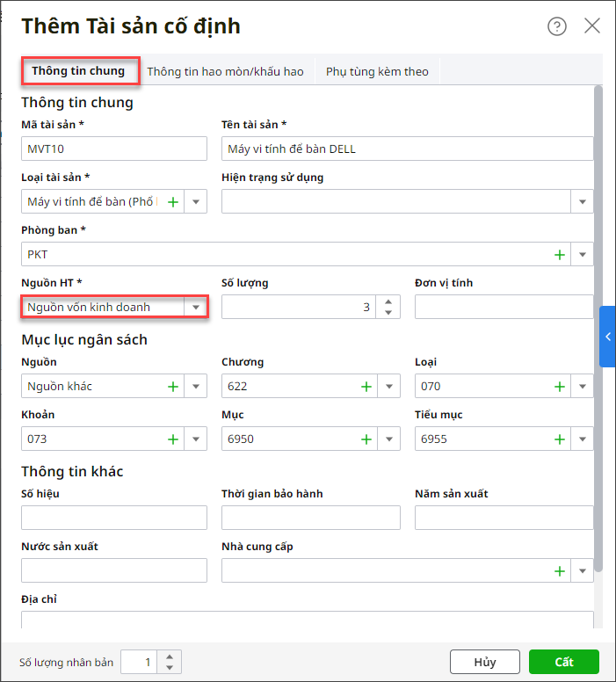Click plus icon in Nhà cung cấp

pos(560,571)
